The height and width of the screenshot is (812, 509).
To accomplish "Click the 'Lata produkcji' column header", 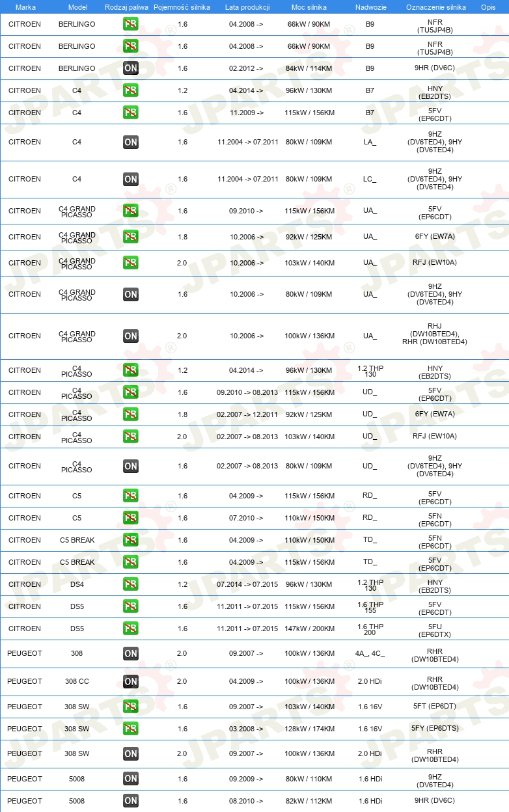I will [247, 7].
